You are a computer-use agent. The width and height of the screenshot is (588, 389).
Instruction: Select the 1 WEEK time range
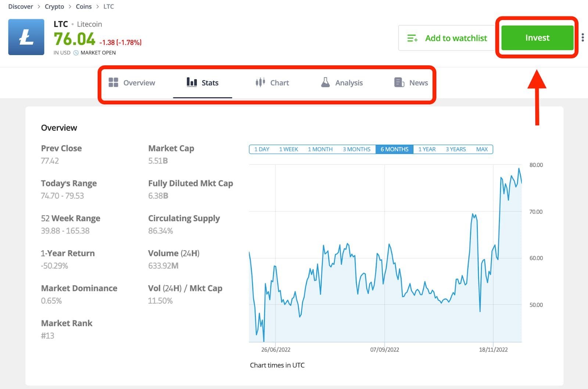tap(288, 149)
